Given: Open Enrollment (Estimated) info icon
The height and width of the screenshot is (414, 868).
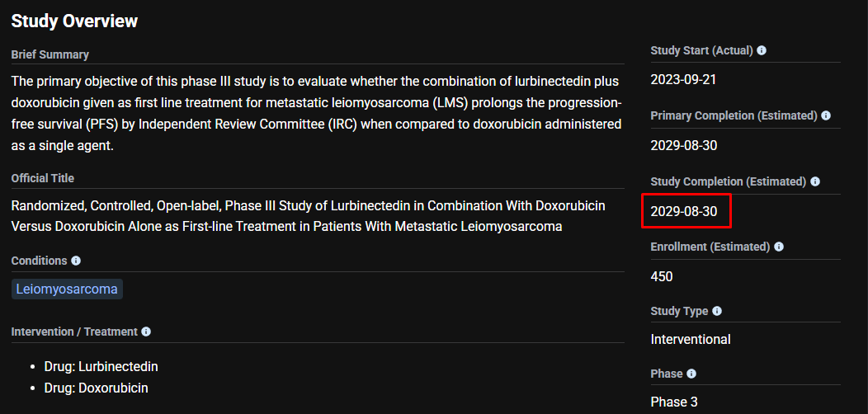Looking at the screenshot, I should pos(779,247).
